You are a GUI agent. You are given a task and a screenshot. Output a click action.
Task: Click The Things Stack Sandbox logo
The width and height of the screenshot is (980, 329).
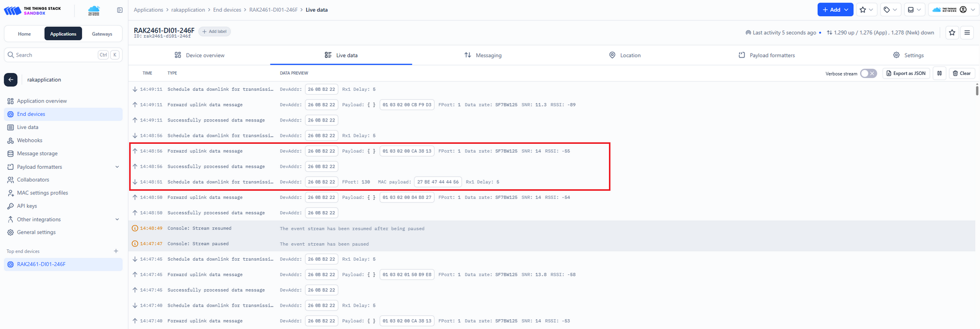(33, 10)
